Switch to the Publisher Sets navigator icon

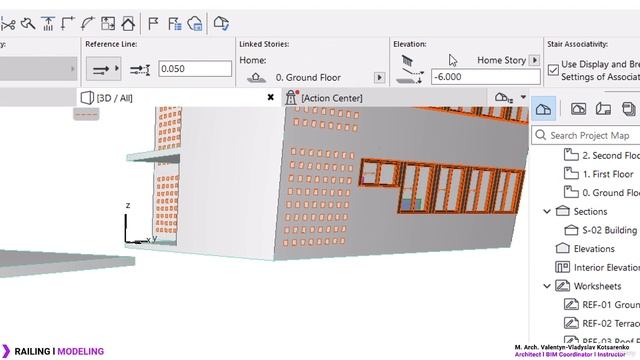point(629,109)
